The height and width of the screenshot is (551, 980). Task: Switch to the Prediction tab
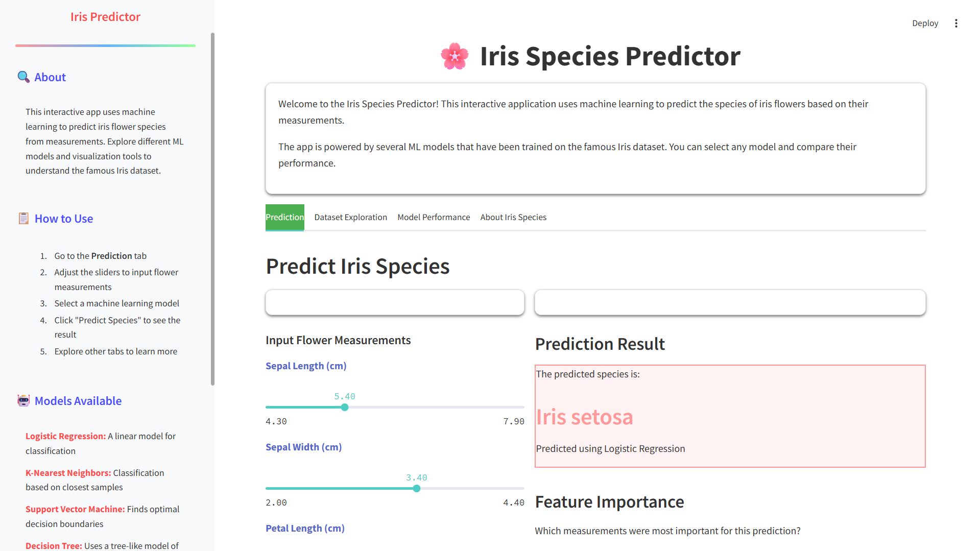pos(284,218)
